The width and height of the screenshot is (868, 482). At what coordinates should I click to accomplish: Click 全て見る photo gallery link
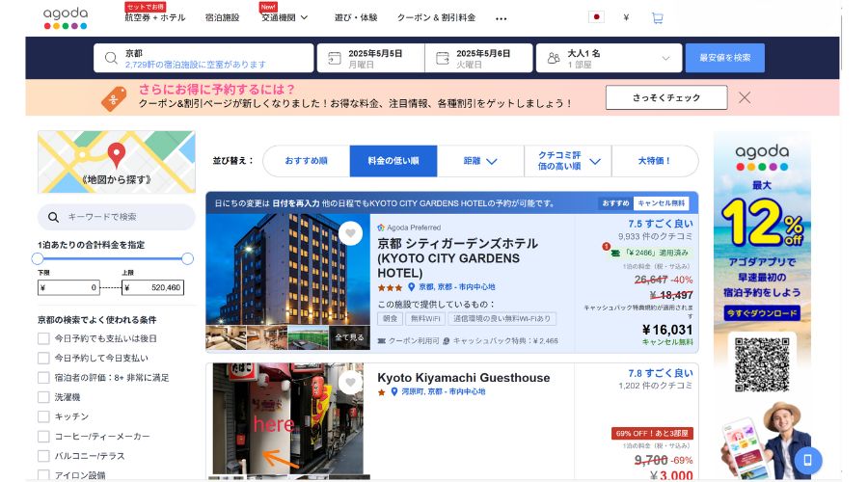349,337
